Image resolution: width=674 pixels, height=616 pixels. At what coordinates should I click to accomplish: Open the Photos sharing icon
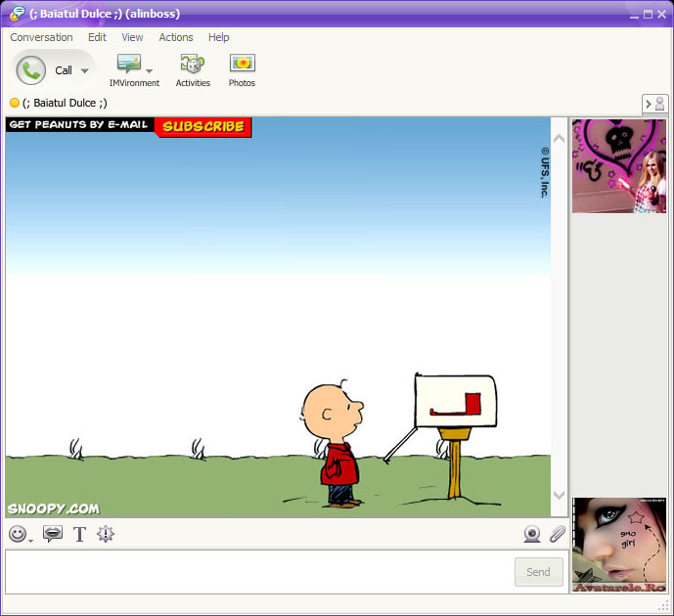click(x=243, y=64)
